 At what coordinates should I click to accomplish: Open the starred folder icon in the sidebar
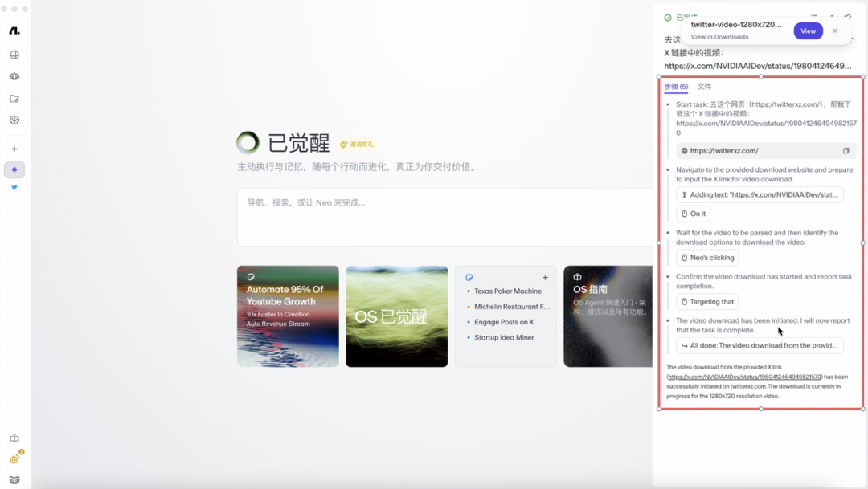coord(14,98)
